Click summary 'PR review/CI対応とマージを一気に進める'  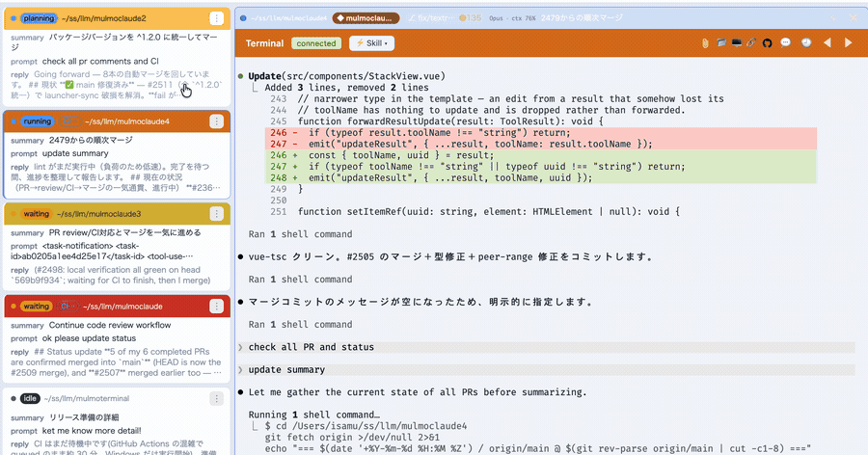click(x=124, y=232)
